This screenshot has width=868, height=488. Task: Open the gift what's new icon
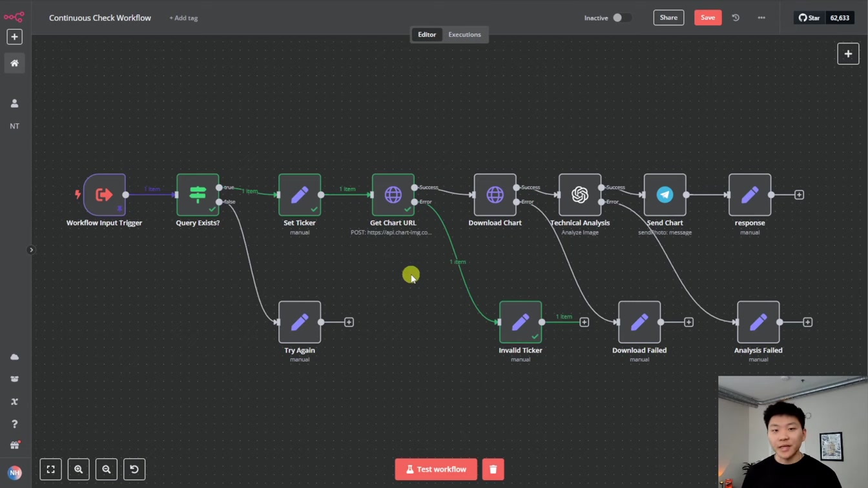pos(14,445)
